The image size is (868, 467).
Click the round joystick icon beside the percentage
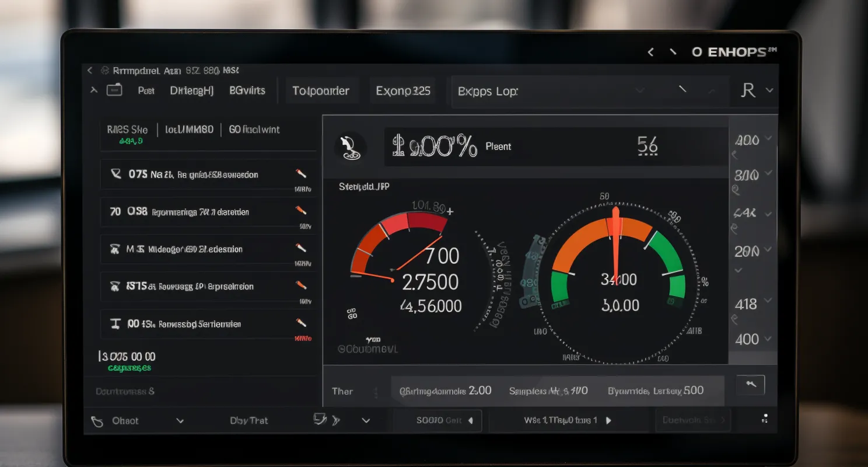click(351, 147)
